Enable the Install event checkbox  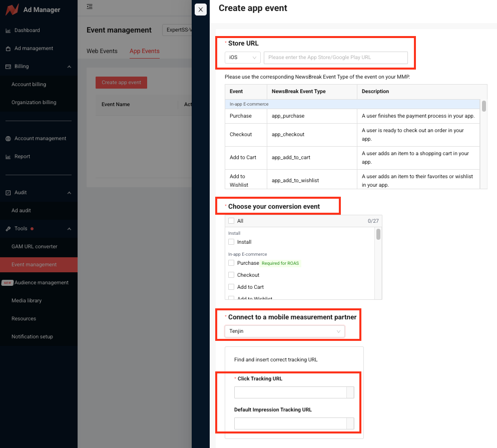231,242
